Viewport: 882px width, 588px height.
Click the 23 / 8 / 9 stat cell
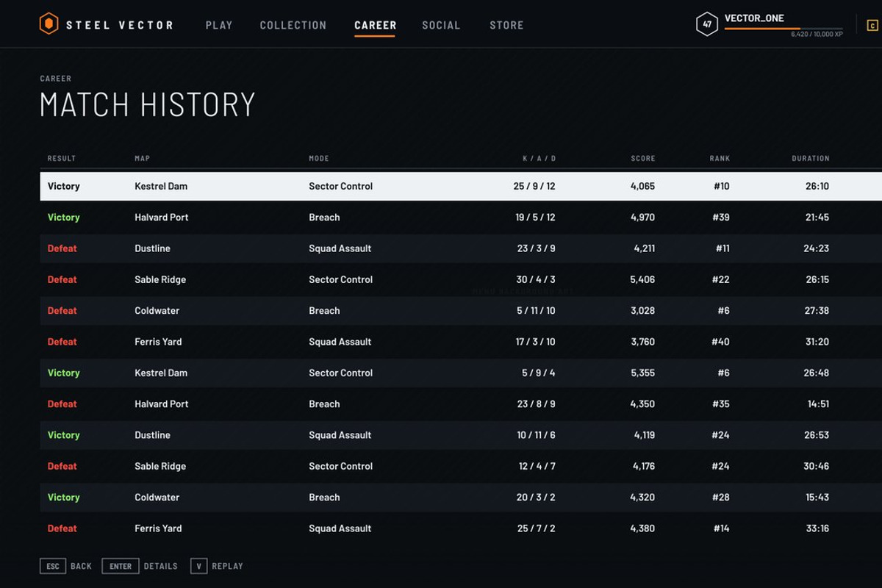[537, 404]
